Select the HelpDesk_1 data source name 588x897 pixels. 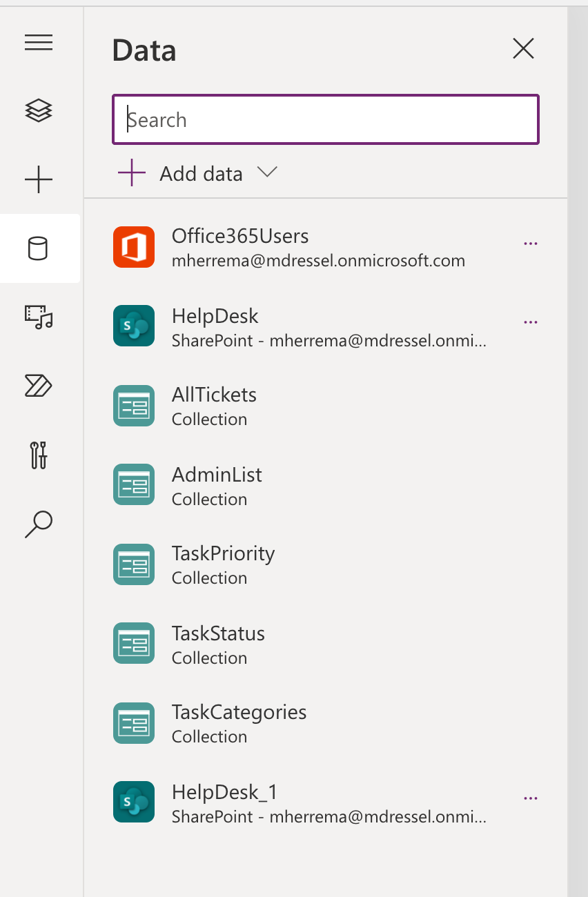coord(224,792)
